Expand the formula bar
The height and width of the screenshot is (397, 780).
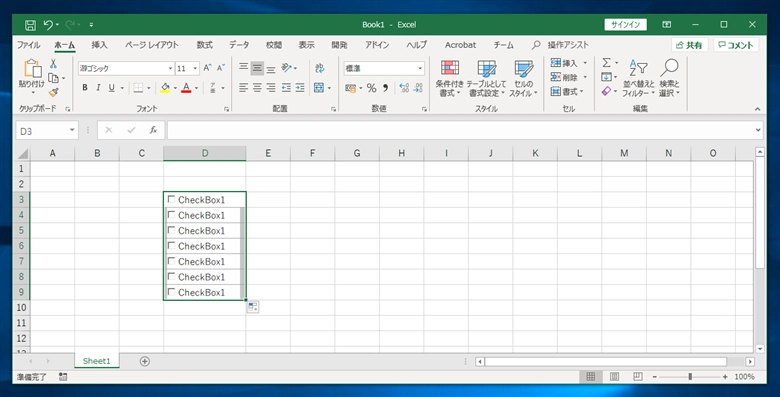758,130
